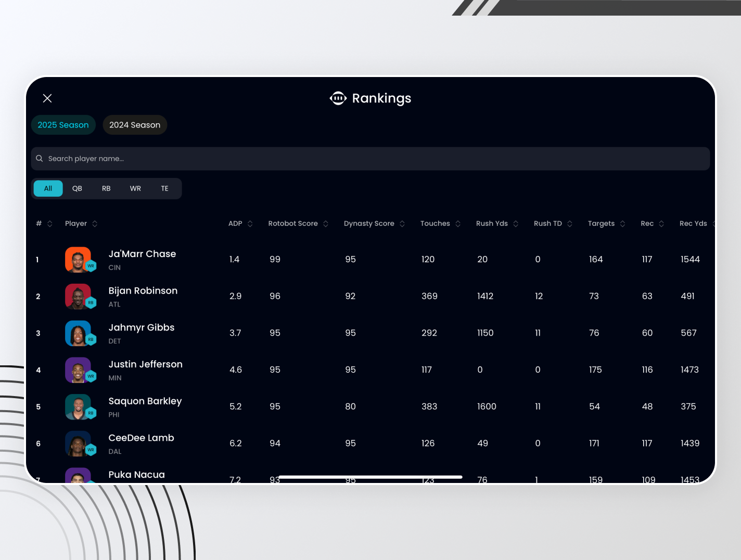The image size is (741, 560).
Task: Close the Rankings panel with X icon
Action: pyautogui.click(x=47, y=98)
